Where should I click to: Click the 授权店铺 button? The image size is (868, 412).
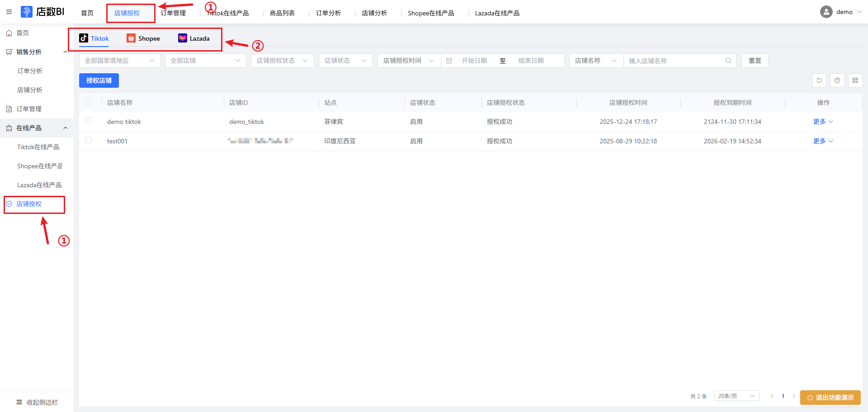coord(99,81)
